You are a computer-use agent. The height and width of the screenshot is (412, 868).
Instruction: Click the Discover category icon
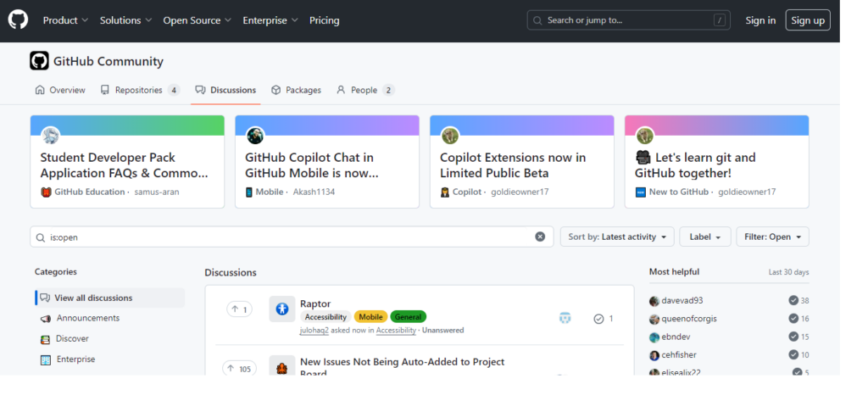[x=46, y=339]
